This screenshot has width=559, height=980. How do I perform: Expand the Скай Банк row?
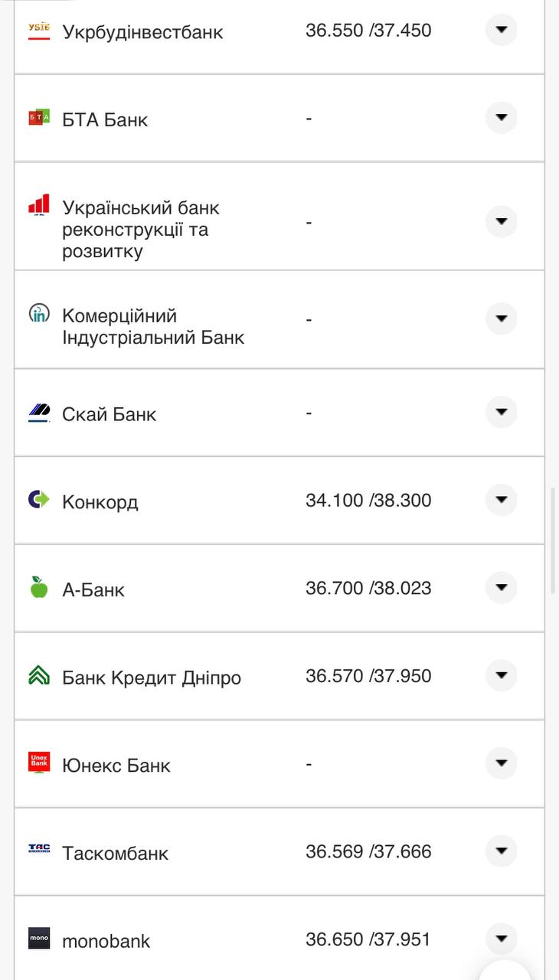coord(501,412)
